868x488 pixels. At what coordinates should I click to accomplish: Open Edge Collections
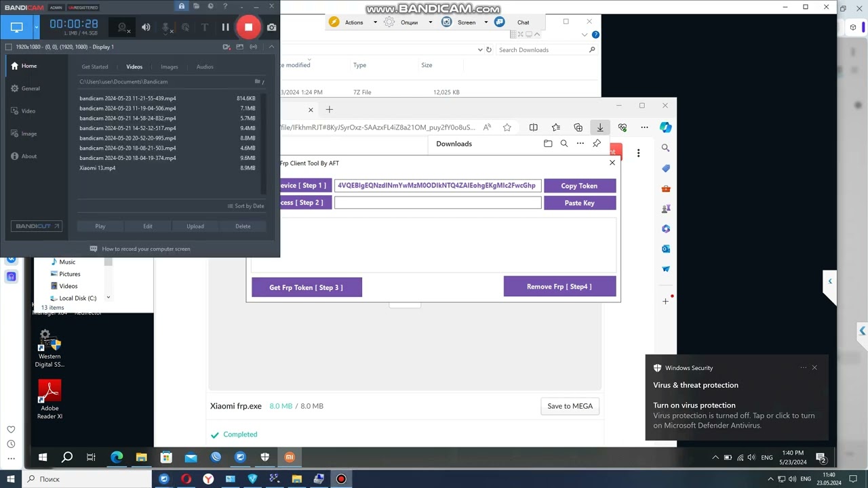click(x=578, y=127)
